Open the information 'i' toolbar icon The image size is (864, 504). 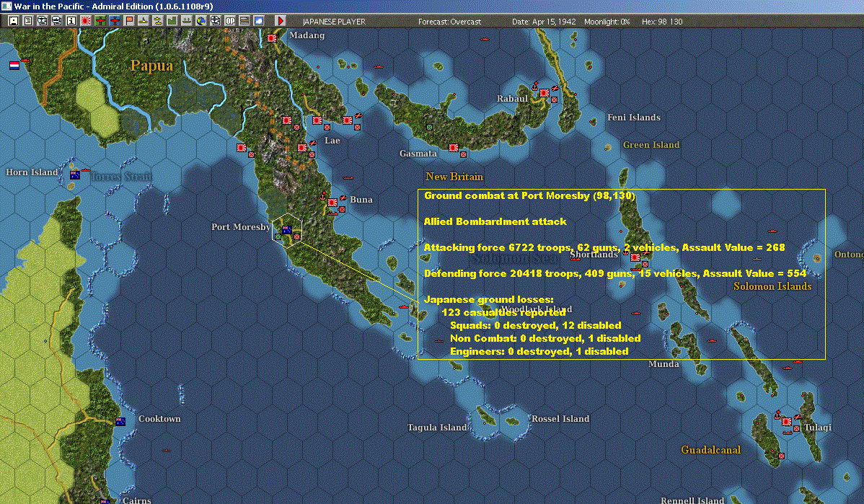click(71, 21)
